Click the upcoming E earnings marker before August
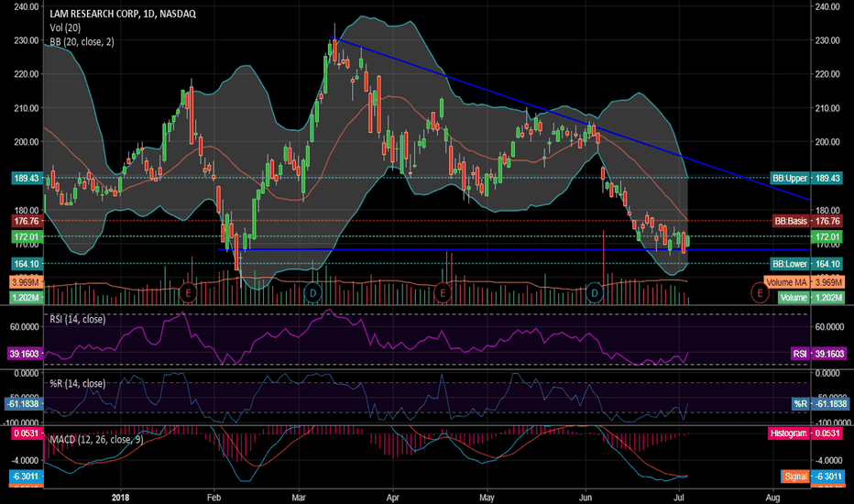Viewport: 854px width, 504px height. 760,292
